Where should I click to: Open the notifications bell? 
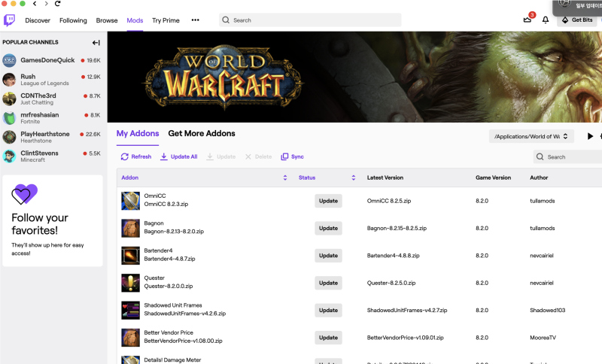pos(545,20)
